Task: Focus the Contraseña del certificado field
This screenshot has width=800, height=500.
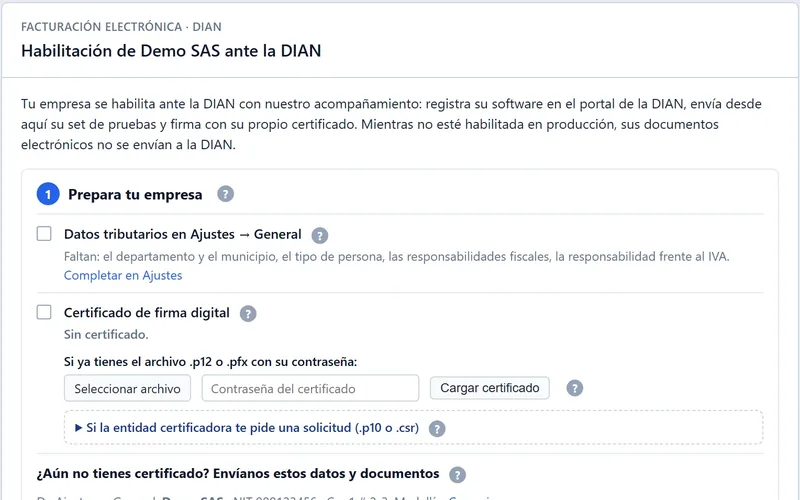Action: point(310,388)
